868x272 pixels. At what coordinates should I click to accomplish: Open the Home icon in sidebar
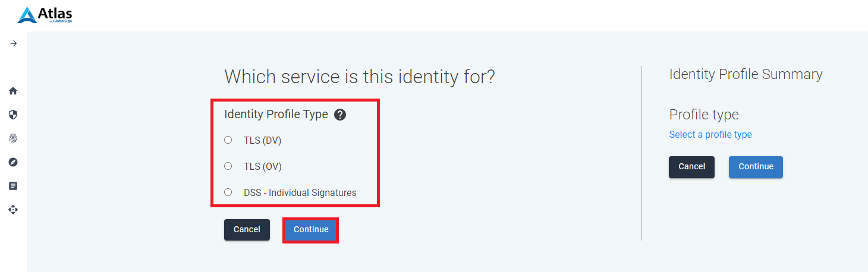[13, 91]
